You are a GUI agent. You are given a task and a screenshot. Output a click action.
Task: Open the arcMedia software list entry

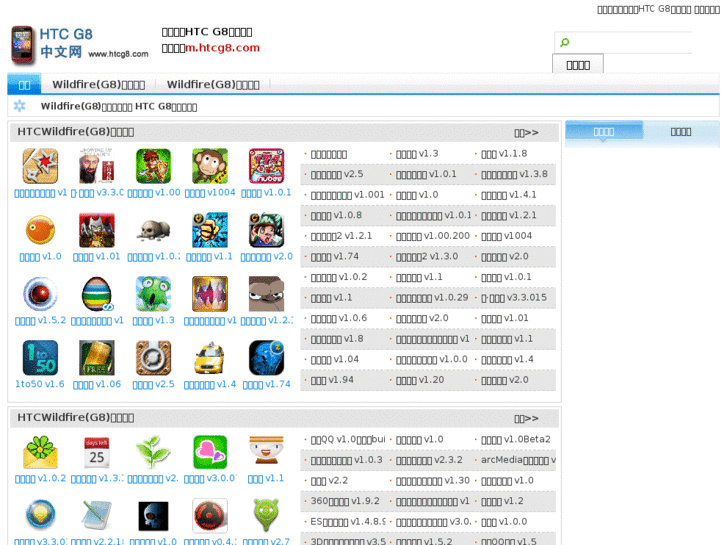(518, 460)
